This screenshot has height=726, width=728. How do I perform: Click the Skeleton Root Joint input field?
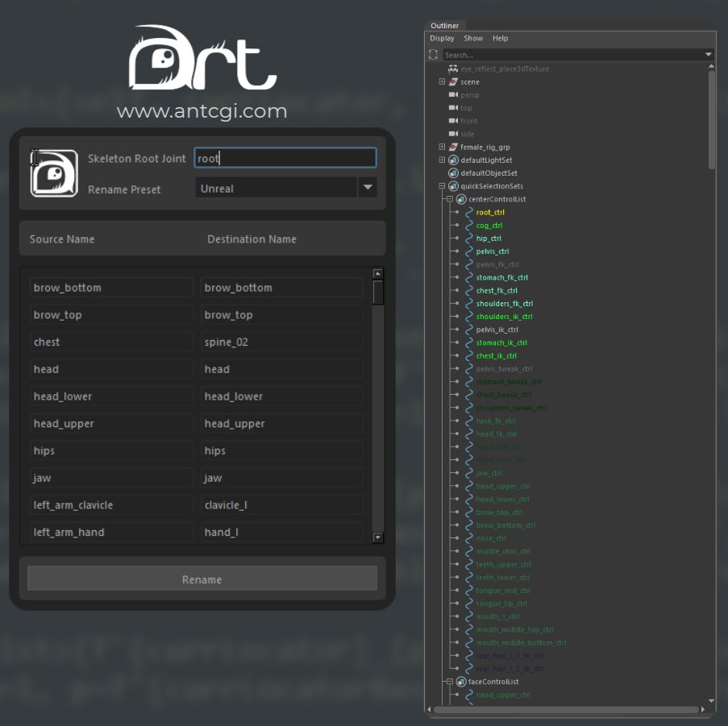click(285, 158)
